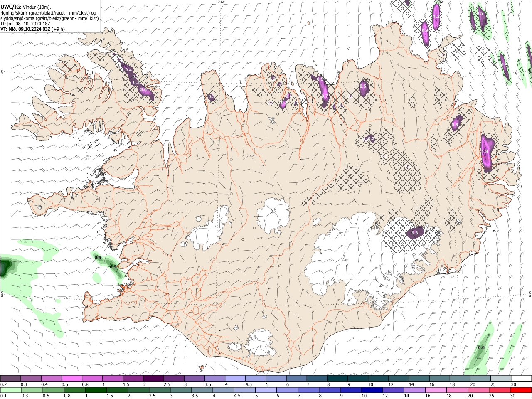The height and width of the screenshot is (399, 532).
Task: Click the 20W longitude label
Action: click(221, 2)
